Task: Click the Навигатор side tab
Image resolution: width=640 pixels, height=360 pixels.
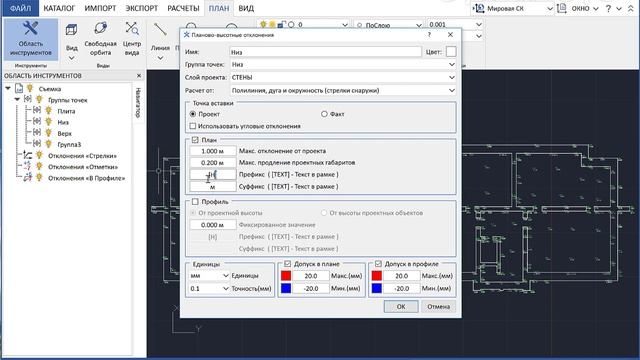Action: tap(138, 102)
